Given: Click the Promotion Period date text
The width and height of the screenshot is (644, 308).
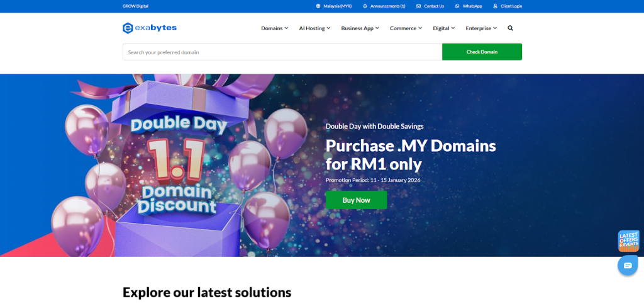Looking at the screenshot, I should [x=373, y=180].
